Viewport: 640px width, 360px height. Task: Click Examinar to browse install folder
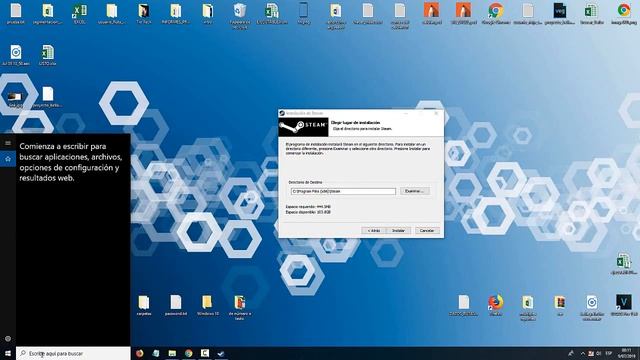[x=415, y=191]
